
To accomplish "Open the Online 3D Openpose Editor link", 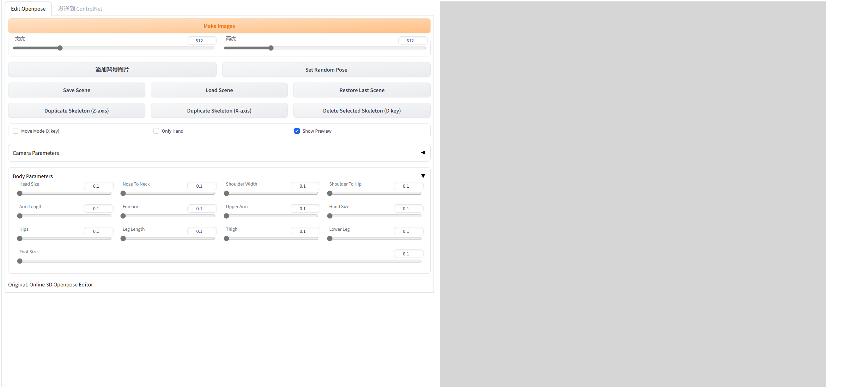I will 61,284.
